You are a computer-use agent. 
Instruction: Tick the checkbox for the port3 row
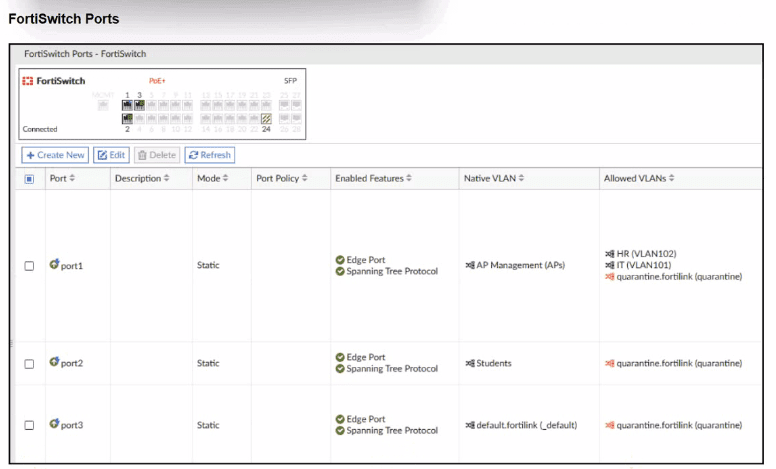point(29,425)
